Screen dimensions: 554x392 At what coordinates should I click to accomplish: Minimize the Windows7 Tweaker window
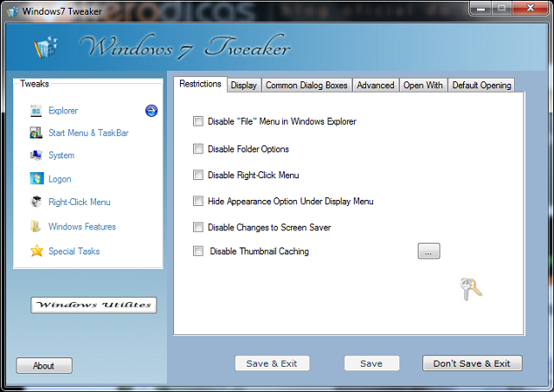480,8
